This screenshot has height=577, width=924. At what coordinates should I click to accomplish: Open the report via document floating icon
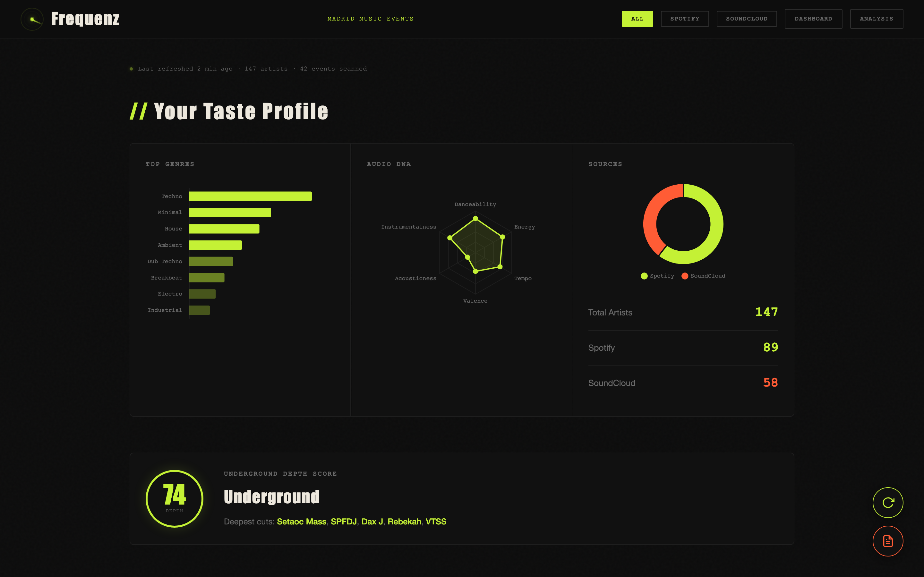pyautogui.click(x=887, y=541)
